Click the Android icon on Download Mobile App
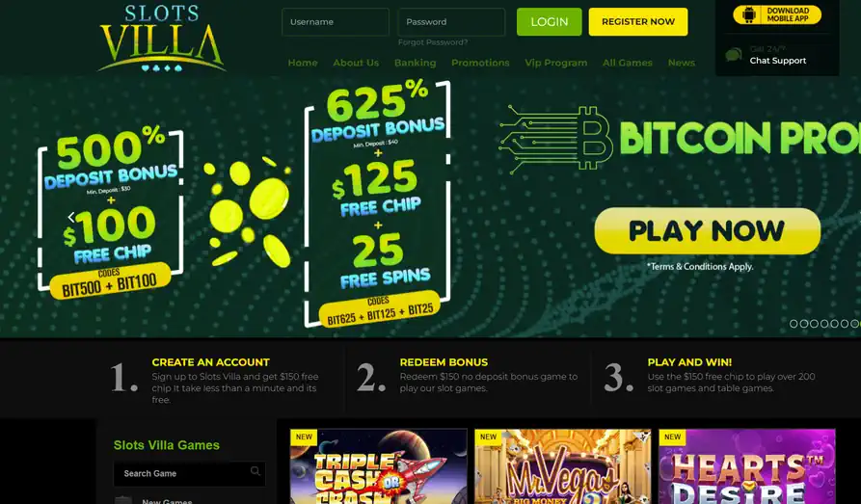The height and width of the screenshot is (504, 861). [748, 14]
